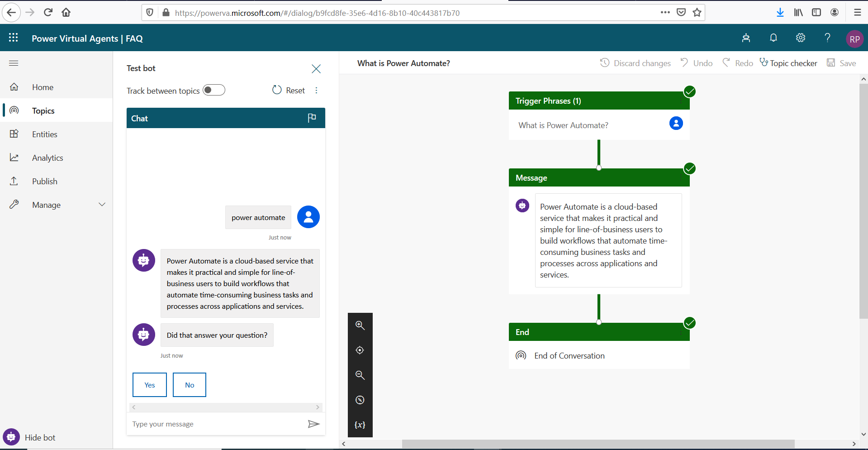Image resolution: width=868 pixels, height=450 pixels.
Task: Close the Test bot panel
Action: [x=316, y=69]
